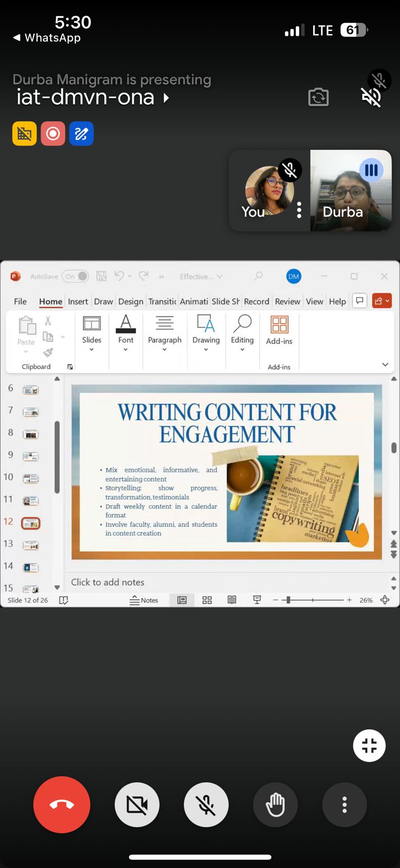Expand meeting details arrow beside iat-dmvn-ona
Image resolution: width=400 pixels, height=868 pixels.
(x=166, y=98)
